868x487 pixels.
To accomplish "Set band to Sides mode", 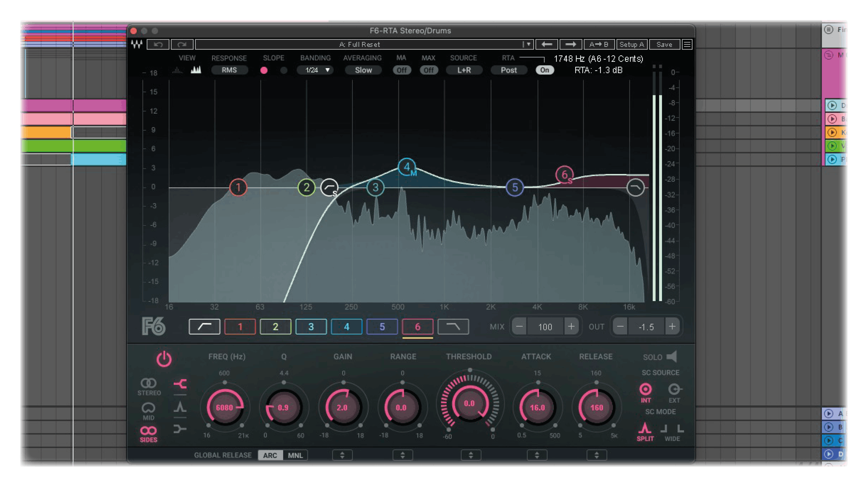I will pos(148,434).
